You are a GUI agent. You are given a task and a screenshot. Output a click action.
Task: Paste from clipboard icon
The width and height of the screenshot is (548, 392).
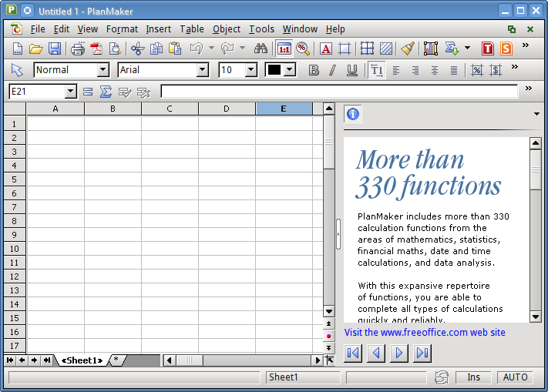tap(175, 49)
